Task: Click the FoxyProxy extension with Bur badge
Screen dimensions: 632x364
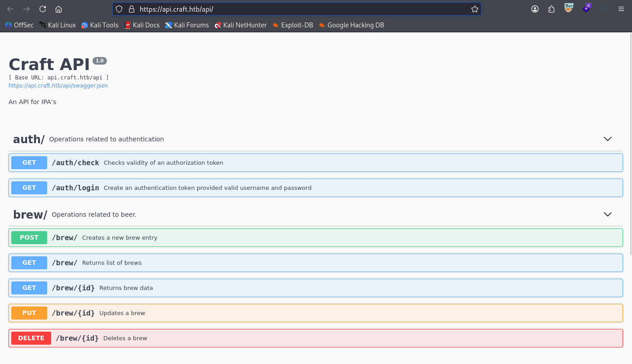Action: point(569,8)
